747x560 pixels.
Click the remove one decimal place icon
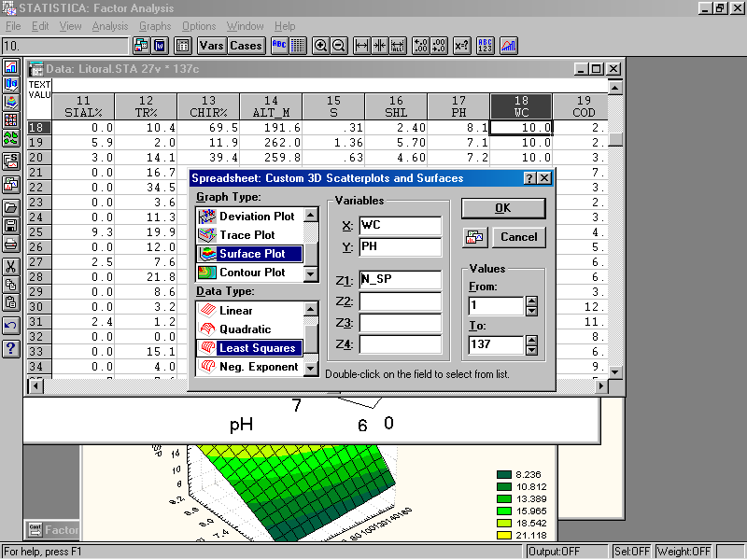click(x=438, y=46)
